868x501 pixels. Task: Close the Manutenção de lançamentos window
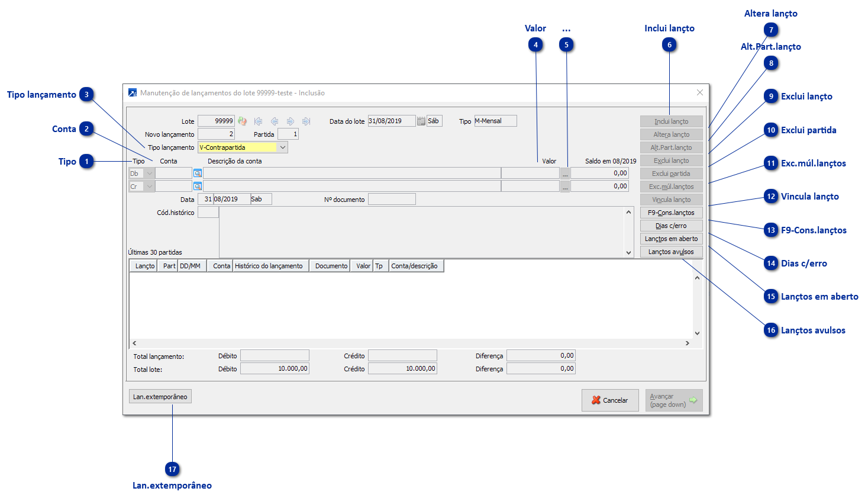(700, 92)
